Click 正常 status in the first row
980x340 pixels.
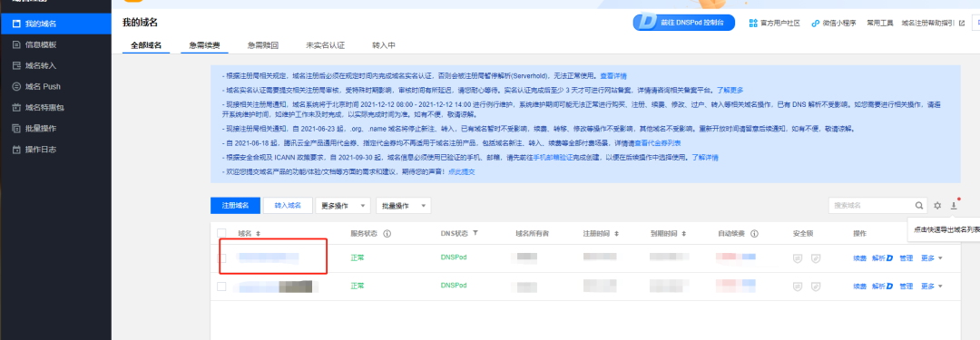click(358, 257)
